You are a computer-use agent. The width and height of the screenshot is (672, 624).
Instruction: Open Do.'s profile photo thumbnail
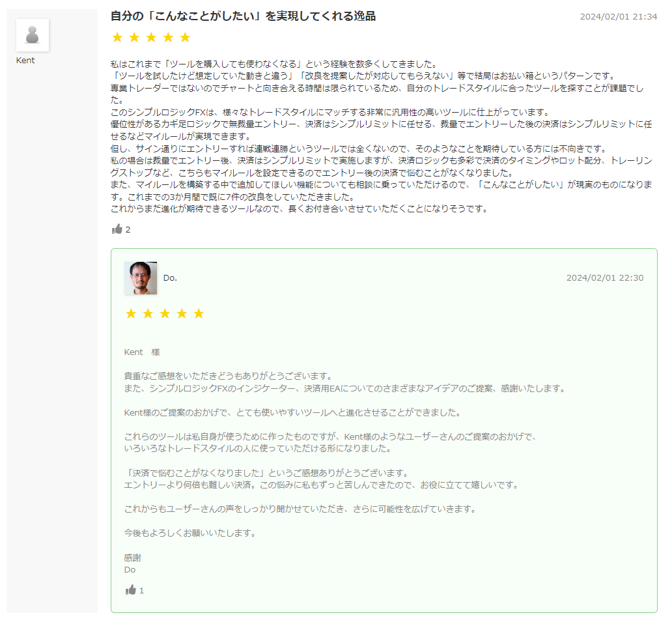[x=141, y=277]
